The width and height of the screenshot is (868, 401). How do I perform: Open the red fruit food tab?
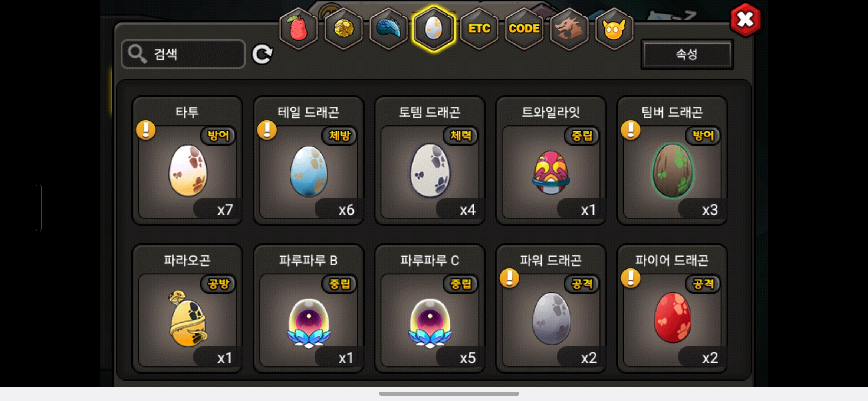[x=298, y=29]
